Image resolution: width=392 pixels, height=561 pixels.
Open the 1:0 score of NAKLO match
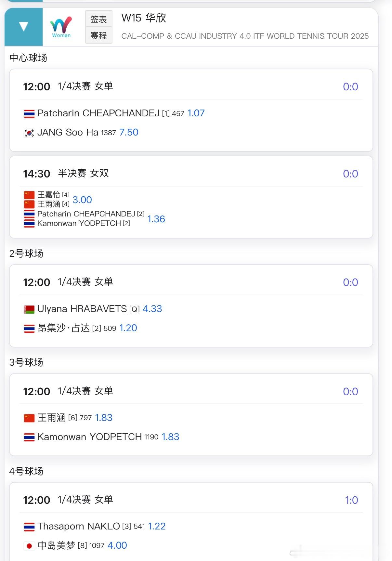pyautogui.click(x=351, y=500)
